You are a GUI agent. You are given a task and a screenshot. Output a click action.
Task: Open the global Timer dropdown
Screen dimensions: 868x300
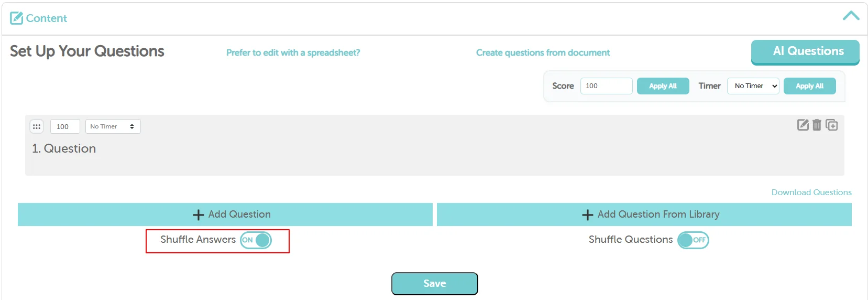click(x=753, y=86)
